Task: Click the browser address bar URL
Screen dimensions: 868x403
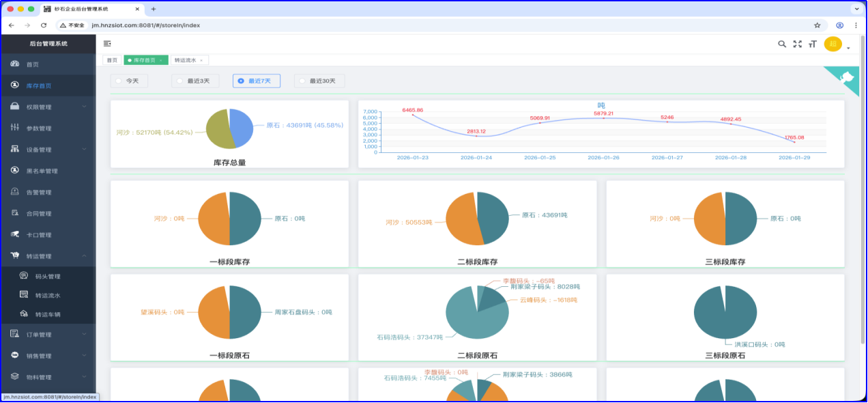Action: (x=145, y=25)
